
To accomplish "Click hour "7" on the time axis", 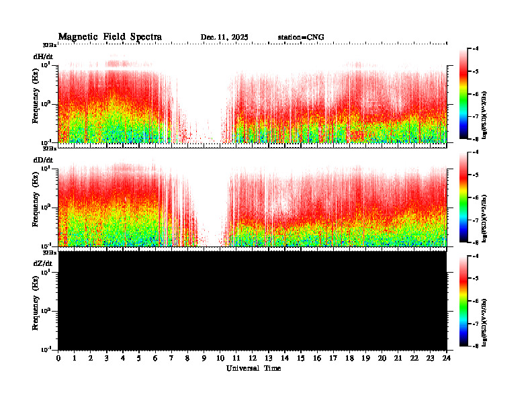I will 171,358.
